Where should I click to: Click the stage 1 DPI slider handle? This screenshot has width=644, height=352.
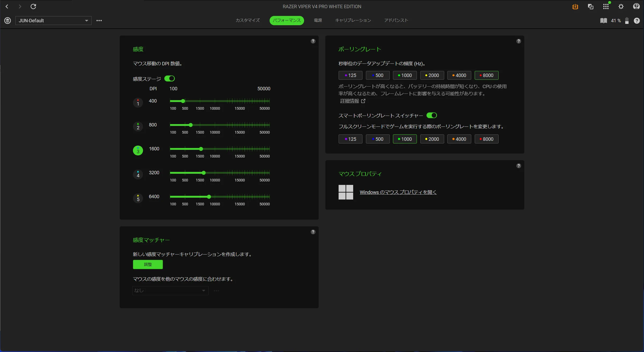pos(183,101)
